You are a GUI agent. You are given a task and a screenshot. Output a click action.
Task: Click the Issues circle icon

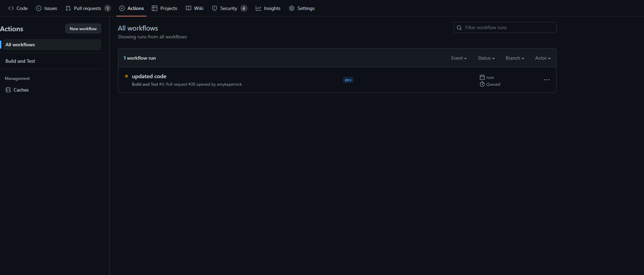39,8
